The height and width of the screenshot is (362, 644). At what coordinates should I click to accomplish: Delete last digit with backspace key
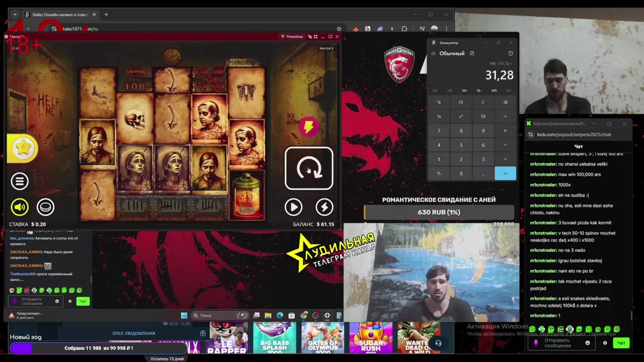click(505, 102)
